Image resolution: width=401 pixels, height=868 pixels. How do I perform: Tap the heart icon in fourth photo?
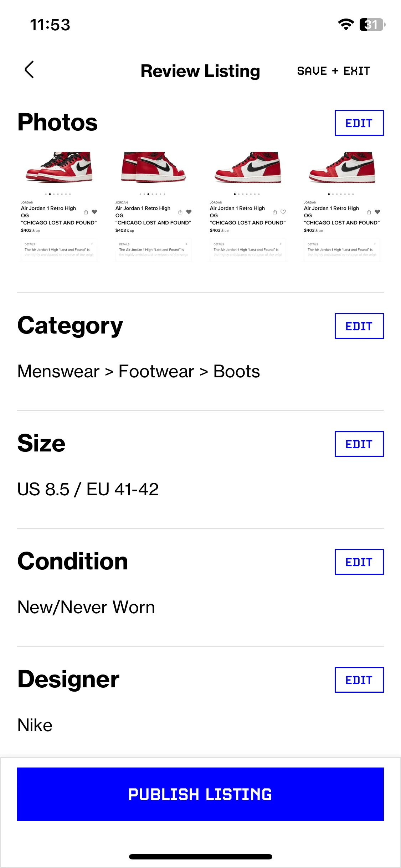377,212
